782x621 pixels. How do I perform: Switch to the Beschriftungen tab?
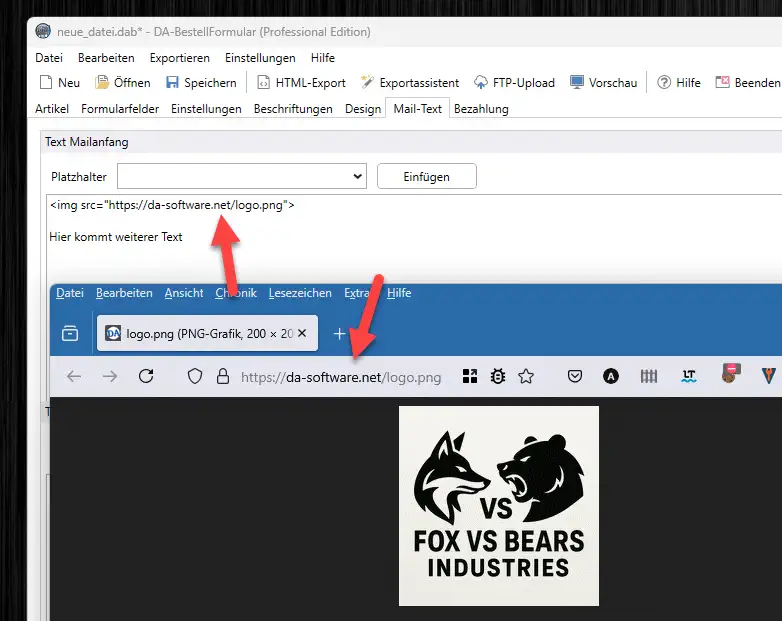coord(293,109)
